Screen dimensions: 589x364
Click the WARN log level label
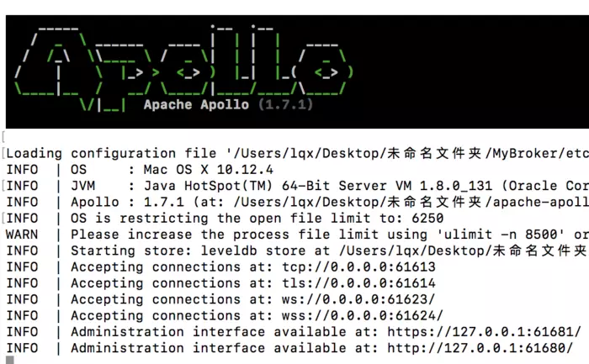22,235
